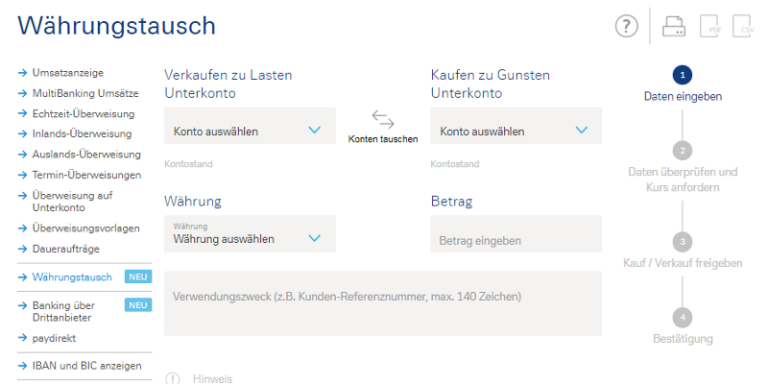This screenshot has width=768, height=384.
Task: Export page as PDF icon
Action: tap(712, 26)
